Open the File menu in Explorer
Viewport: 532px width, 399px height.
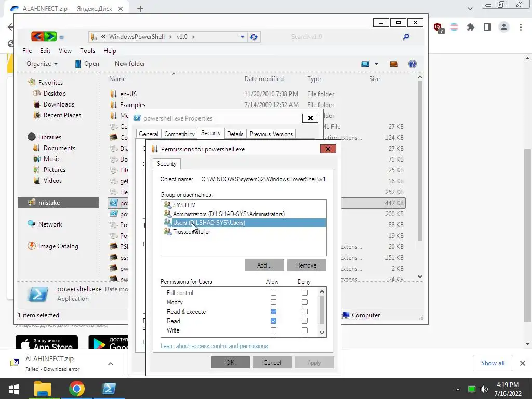point(27,50)
